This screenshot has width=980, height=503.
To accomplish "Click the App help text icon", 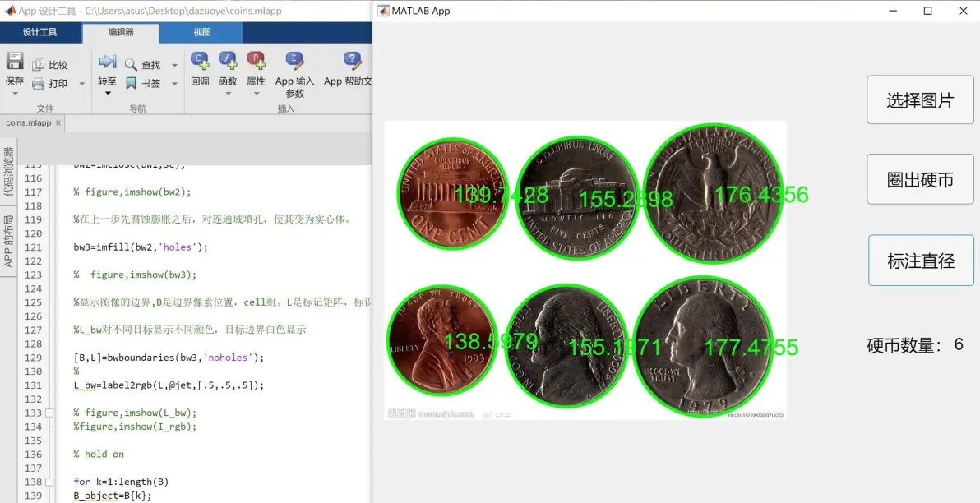I will tap(353, 61).
